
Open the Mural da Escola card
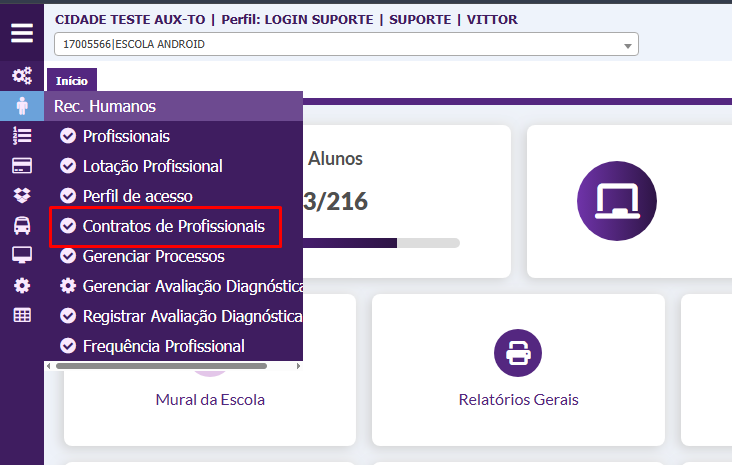[x=210, y=399]
